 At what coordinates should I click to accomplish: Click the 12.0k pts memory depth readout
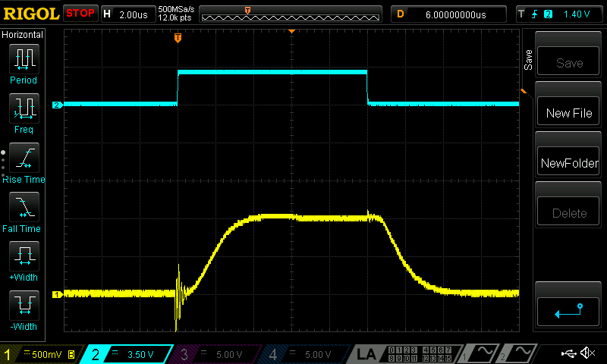175,17
